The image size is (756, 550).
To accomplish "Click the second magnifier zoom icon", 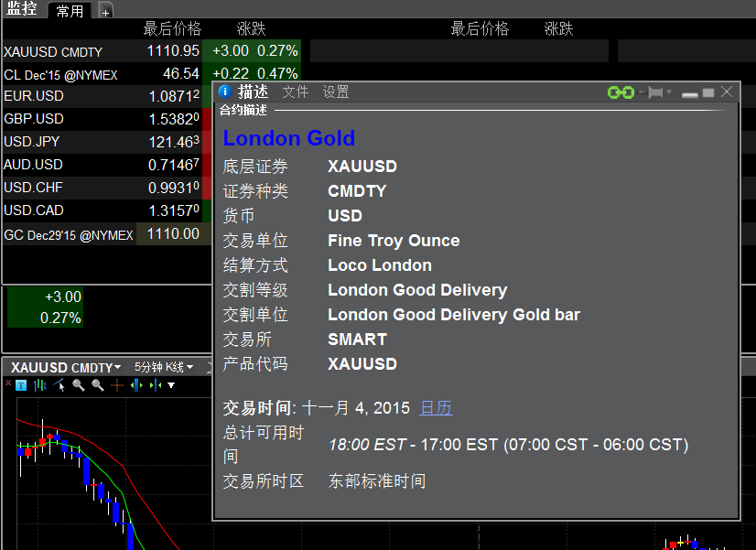I will pos(98,385).
